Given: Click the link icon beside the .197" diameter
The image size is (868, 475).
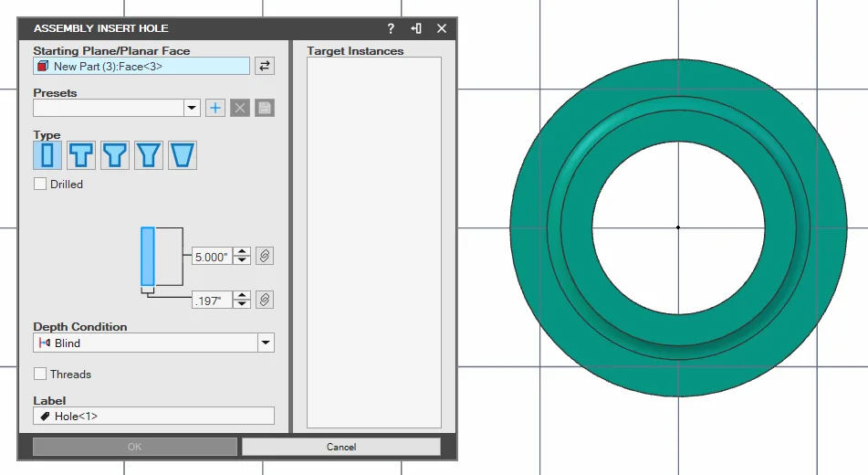Looking at the screenshot, I should (x=265, y=300).
